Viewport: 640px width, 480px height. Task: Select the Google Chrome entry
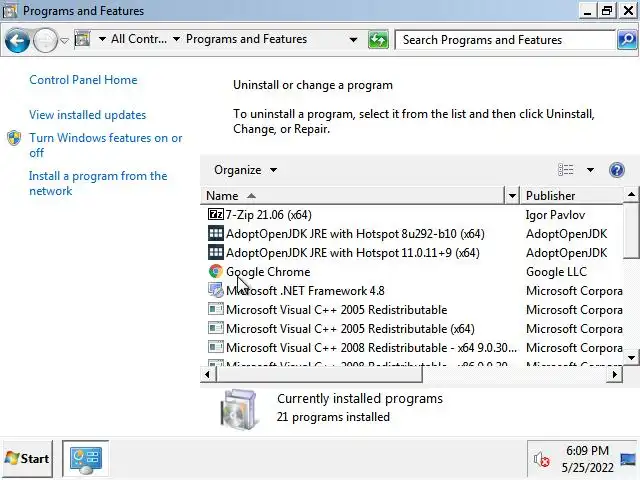pyautogui.click(x=268, y=272)
